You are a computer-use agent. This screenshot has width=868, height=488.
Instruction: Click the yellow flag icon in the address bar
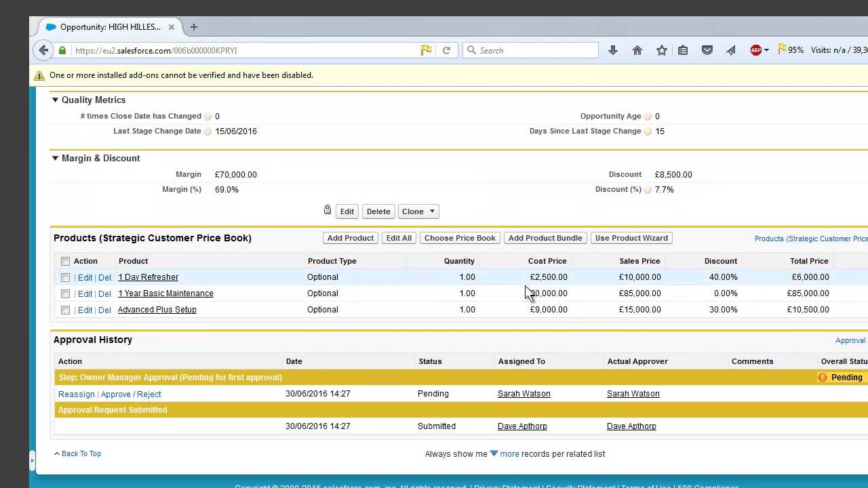click(426, 50)
